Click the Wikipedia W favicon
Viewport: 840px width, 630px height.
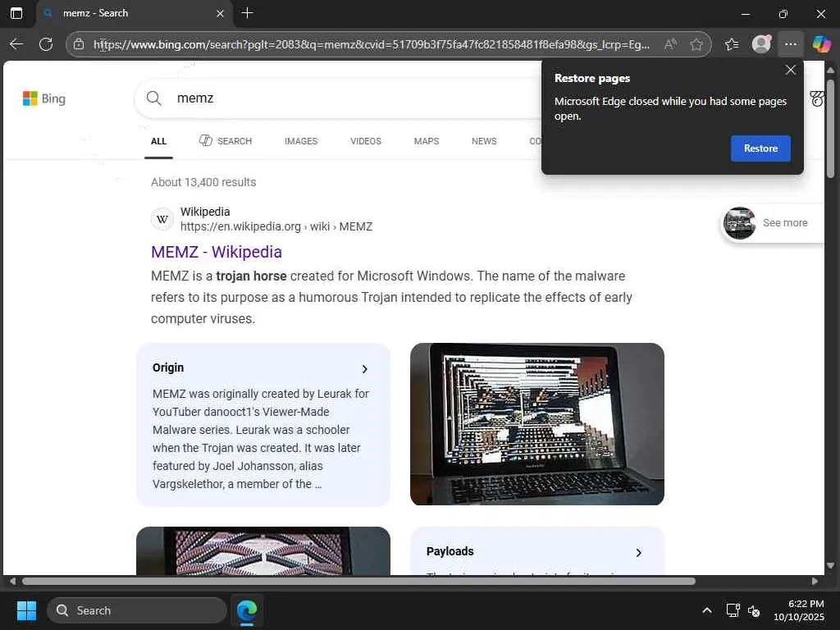[x=162, y=219]
